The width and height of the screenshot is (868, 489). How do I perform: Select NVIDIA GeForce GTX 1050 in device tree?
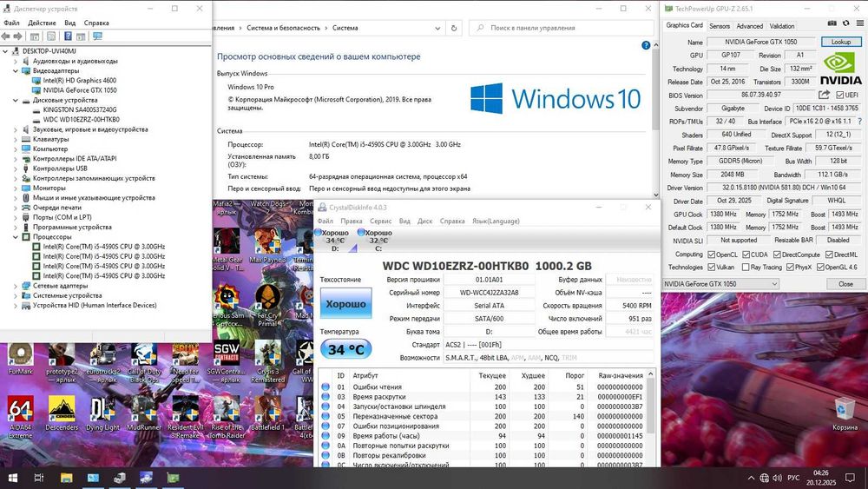80,90
